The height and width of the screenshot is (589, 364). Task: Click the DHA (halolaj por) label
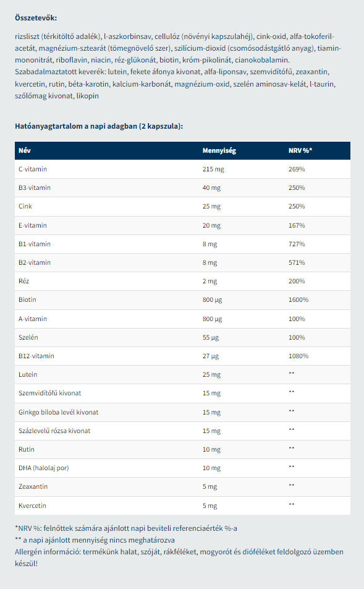[44, 468]
